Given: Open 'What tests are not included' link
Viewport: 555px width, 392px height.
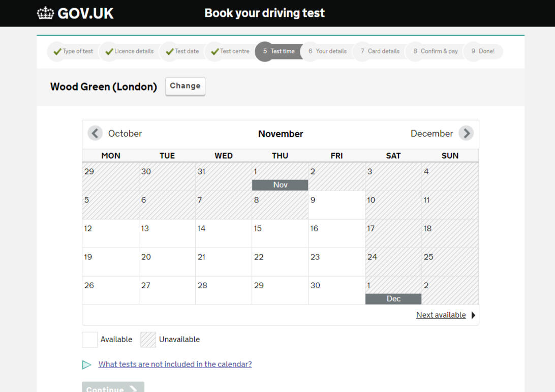Looking at the screenshot, I should [x=175, y=365].
